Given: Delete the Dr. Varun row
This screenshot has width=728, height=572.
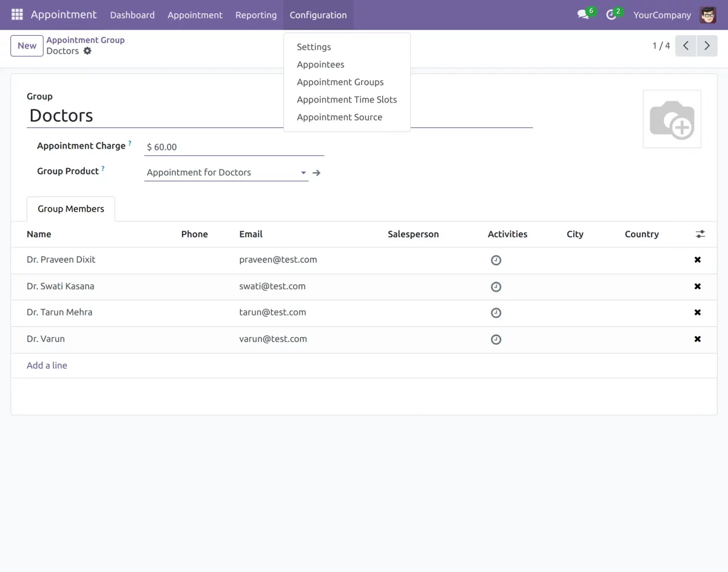Looking at the screenshot, I should coord(697,339).
